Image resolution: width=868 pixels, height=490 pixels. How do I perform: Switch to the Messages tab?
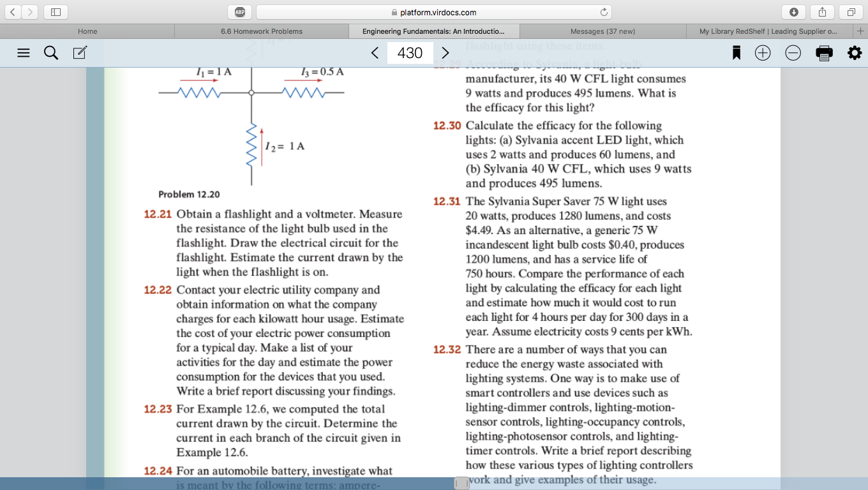pyautogui.click(x=602, y=31)
